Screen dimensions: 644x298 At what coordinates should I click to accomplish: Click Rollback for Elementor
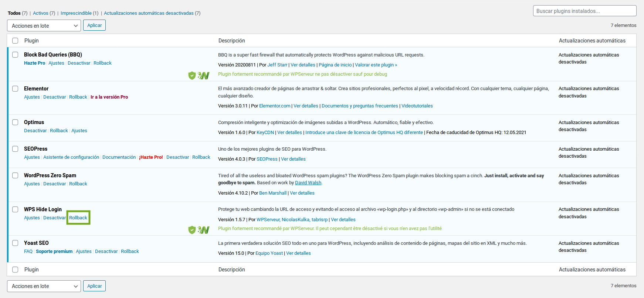tap(78, 97)
